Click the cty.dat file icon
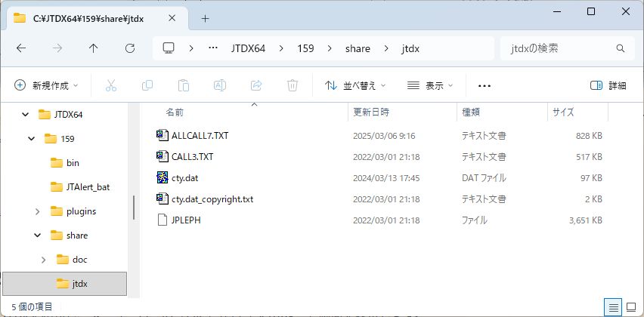The image size is (644, 317). (163, 178)
